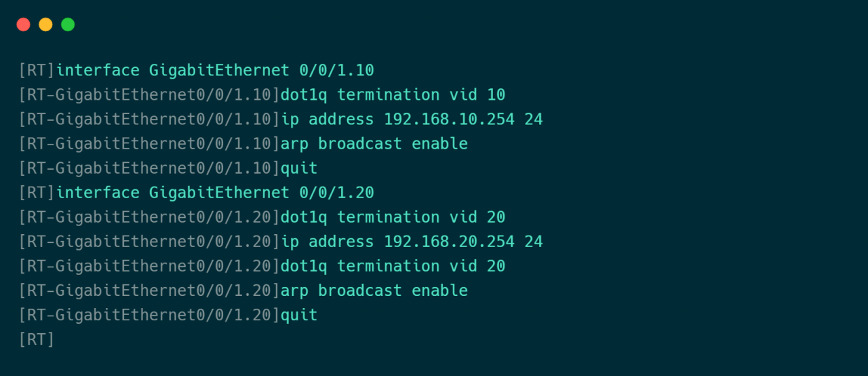Click arp broadcast enable on the 1.10 subinterface
Screen dimensions: 868x376
pyautogui.click(x=374, y=144)
